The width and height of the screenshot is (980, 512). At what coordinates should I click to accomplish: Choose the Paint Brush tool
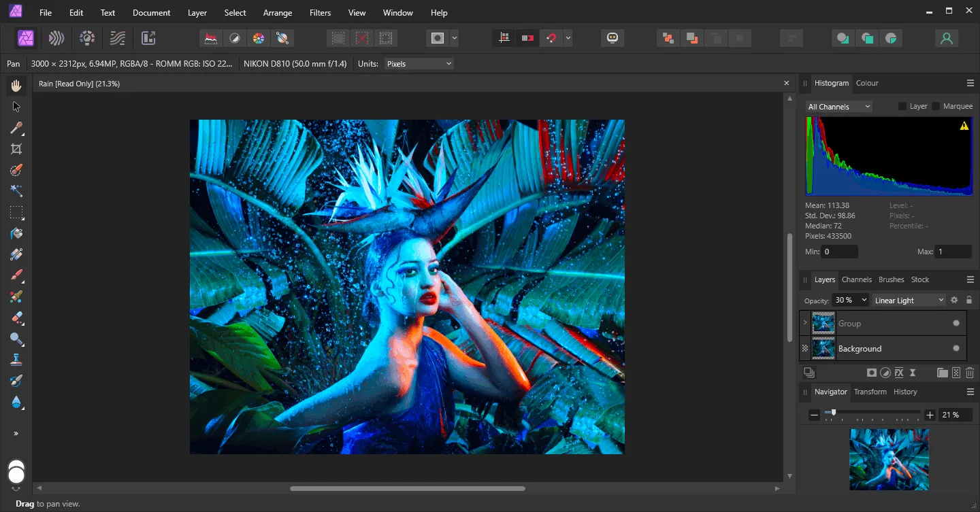[16, 275]
